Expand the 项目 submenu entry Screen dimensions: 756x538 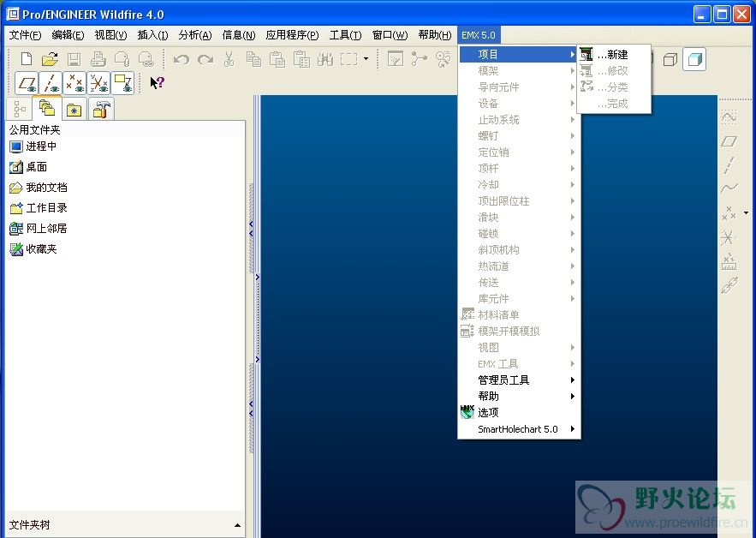pyautogui.click(x=518, y=55)
